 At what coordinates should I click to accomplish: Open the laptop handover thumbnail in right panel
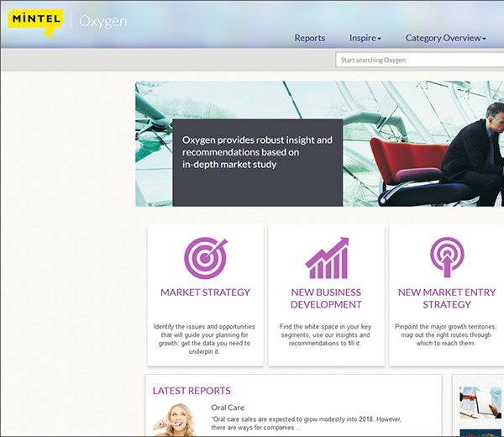click(x=480, y=403)
